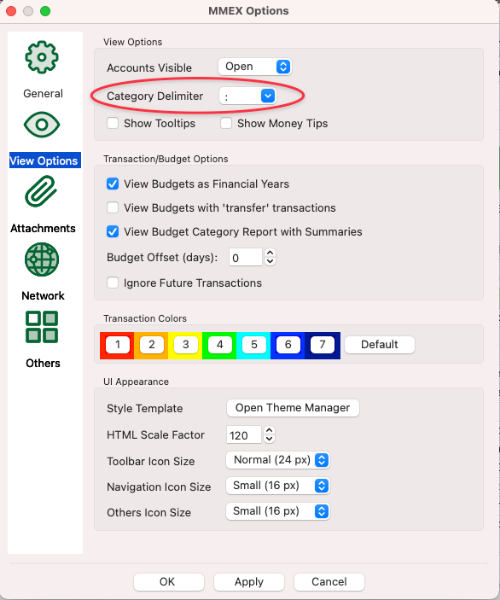Click the Open Theme Manager button

(x=293, y=408)
